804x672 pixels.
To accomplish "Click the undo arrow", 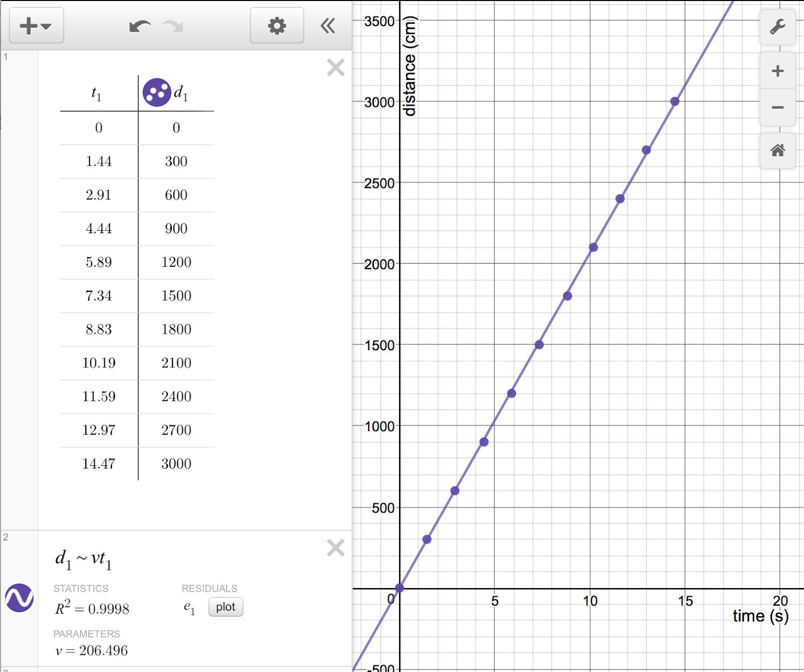I will click(x=140, y=26).
